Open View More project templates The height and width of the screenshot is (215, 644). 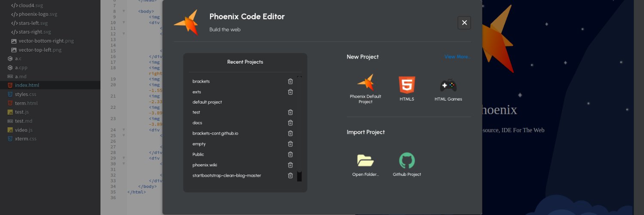[x=457, y=57]
